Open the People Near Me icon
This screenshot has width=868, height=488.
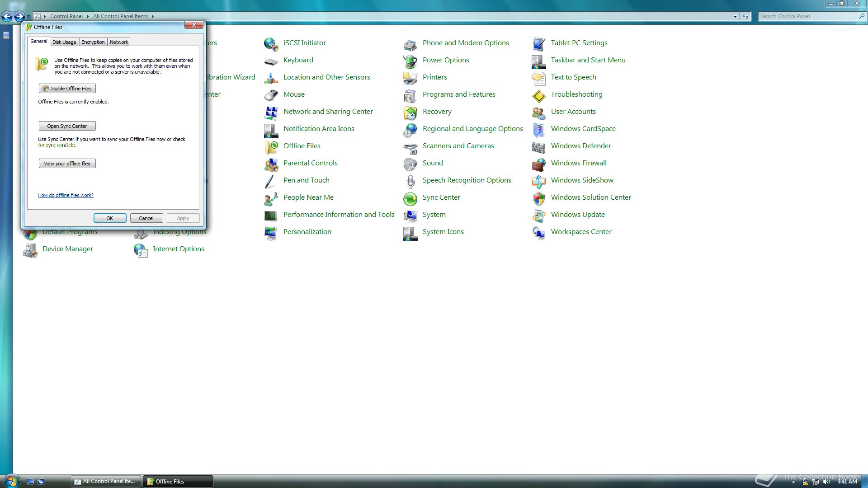(x=271, y=198)
